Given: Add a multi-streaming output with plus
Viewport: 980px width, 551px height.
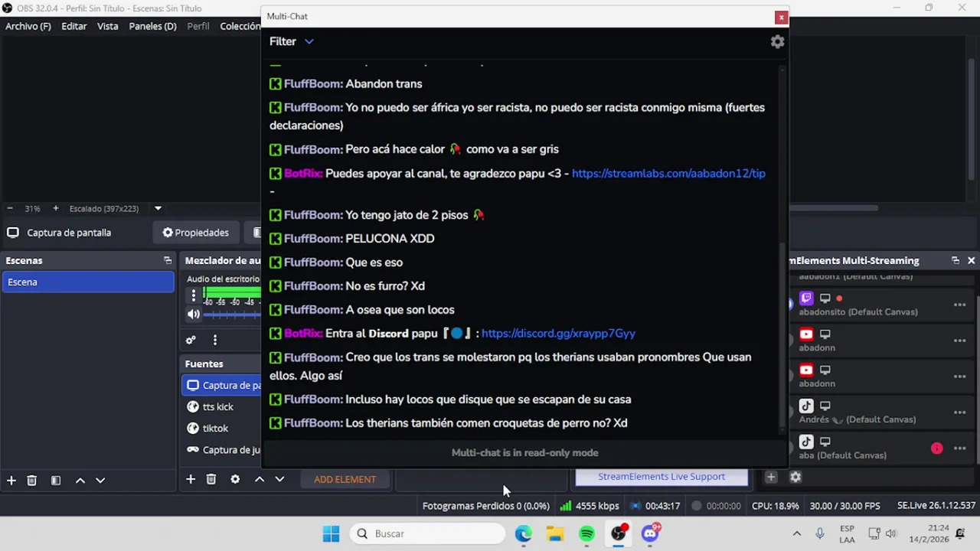Looking at the screenshot, I should pos(771,477).
